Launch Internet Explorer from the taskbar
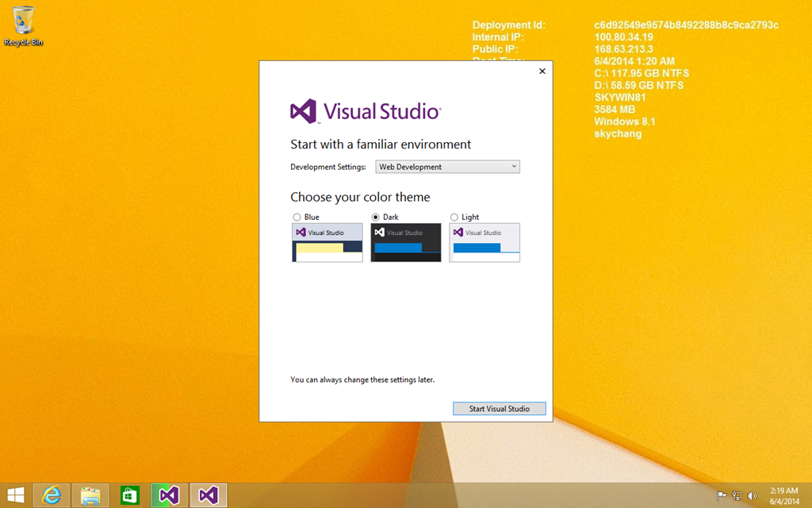 coord(52,495)
